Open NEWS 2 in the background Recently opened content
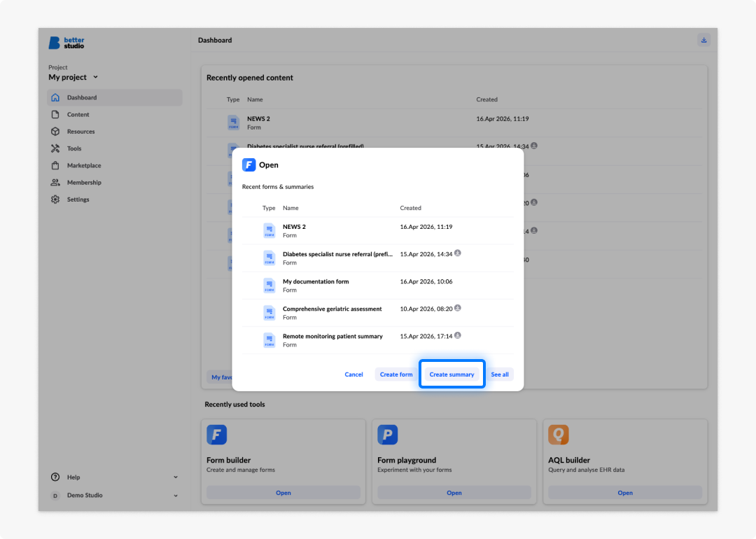The height and width of the screenshot is (539, 756). tap(454, 122)
